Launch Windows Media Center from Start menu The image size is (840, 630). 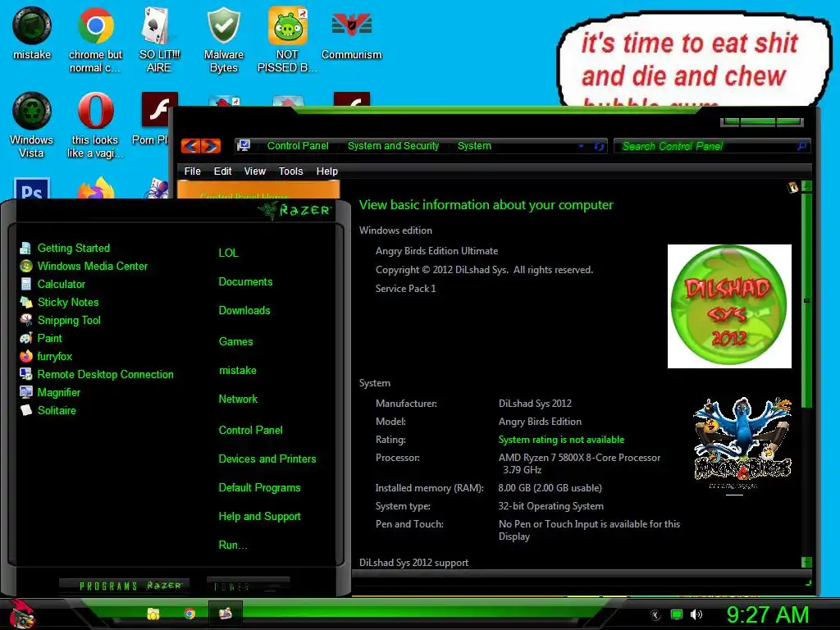coord(84,267)
